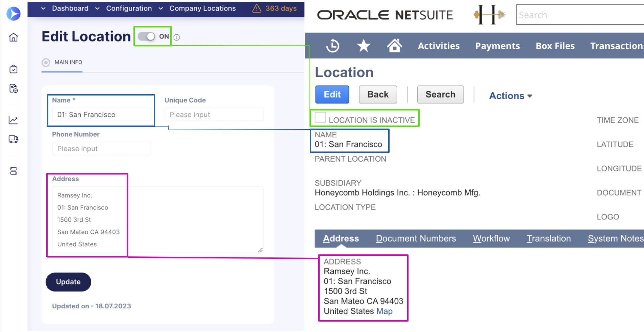Click the Search button beside Back
The height and width of the screenshot is (332, 644).
pyautogui.click(x=440, y=94)
